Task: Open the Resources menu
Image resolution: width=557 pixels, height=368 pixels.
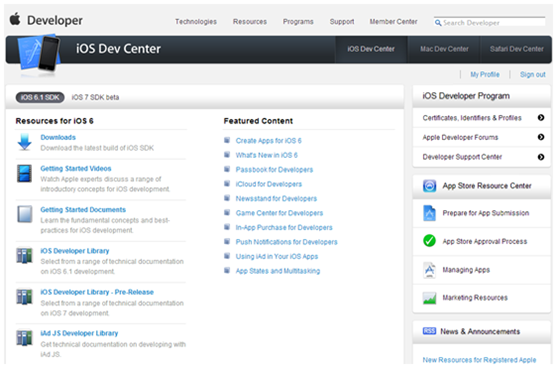Action: click(250, 22)
